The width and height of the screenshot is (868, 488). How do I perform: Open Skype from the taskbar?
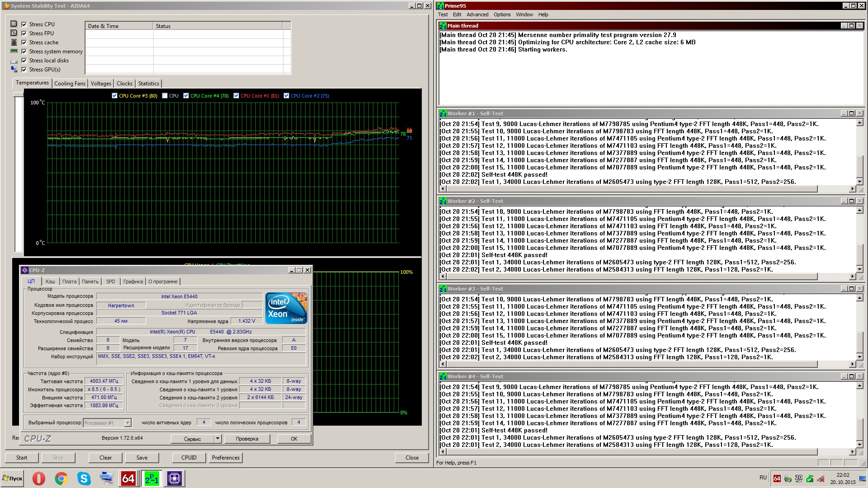pyautogui.click(x=84, y=478)
